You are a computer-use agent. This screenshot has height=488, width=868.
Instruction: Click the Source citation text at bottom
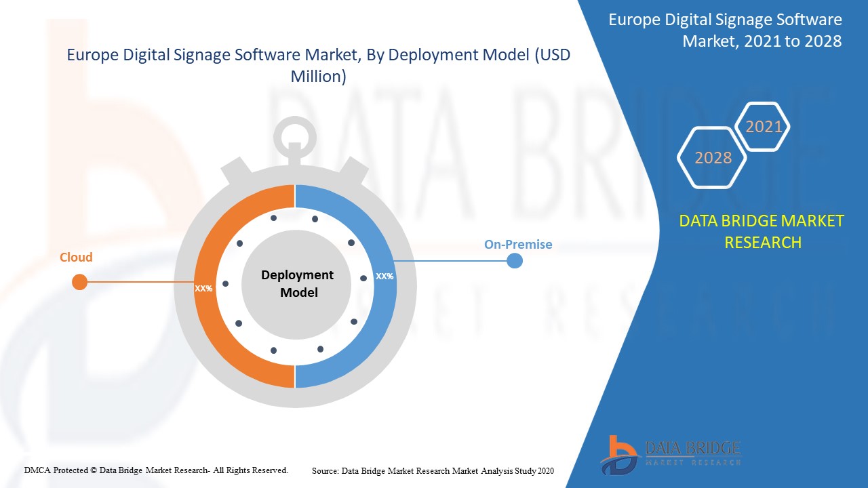click(432, 470)
